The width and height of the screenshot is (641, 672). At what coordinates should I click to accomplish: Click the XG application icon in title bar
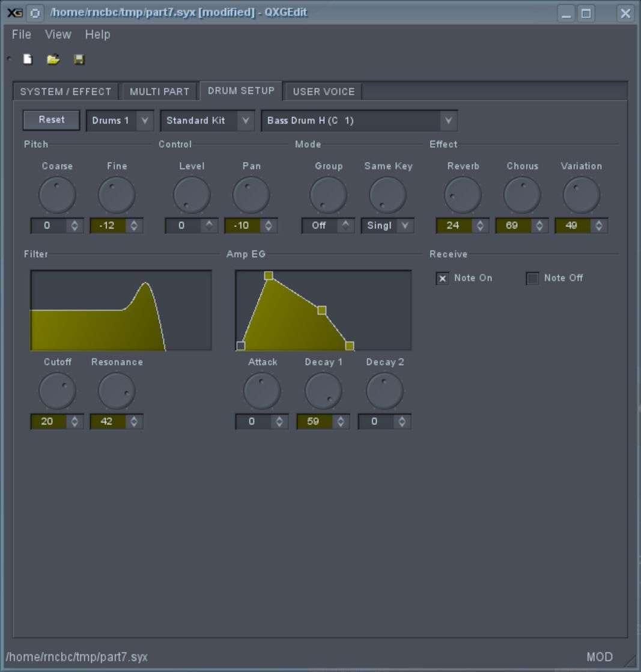(14, 13)
